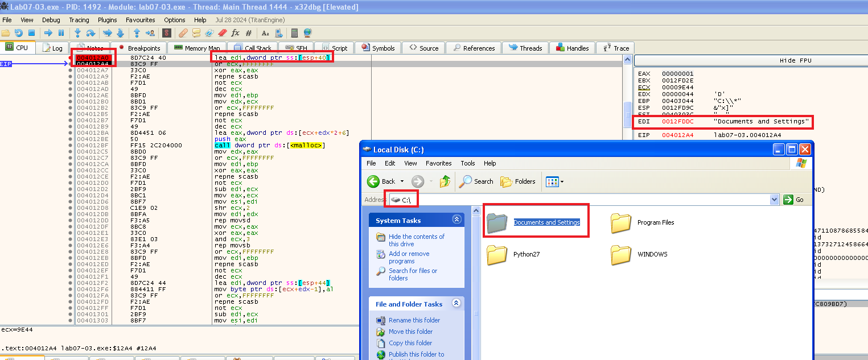The height and width of the screenshot is (360, 868).
Task: Toggle the Folders pane in Explorer
Action: coord(518,181)
